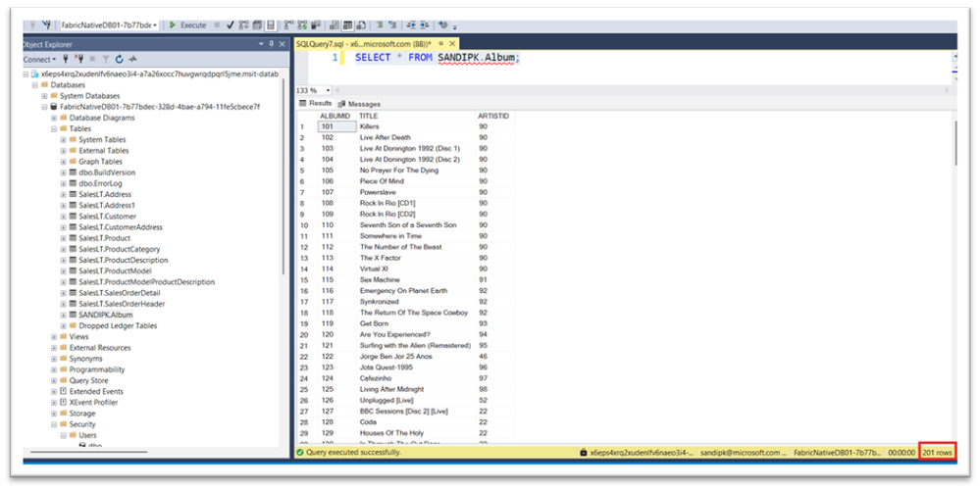Select the Query Store tree item
This screenshot has height=490, width=980.
tap(88, 381)
